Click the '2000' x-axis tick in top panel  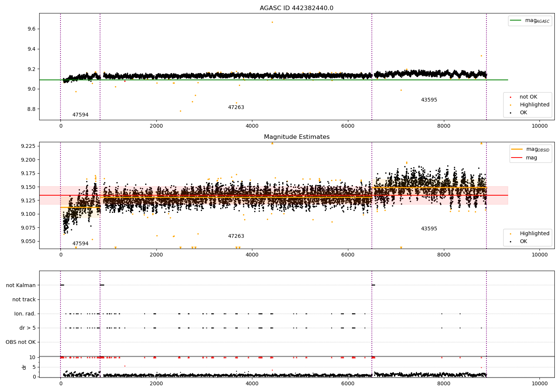tap(156, 126)
